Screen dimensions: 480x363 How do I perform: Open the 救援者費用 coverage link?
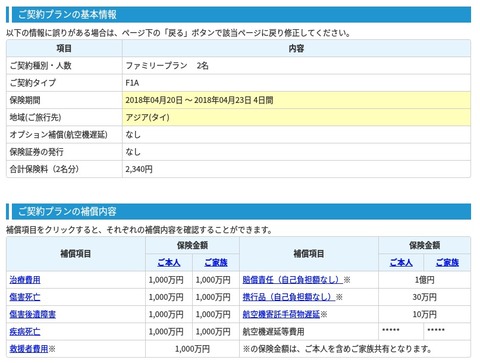click(29, 349)
